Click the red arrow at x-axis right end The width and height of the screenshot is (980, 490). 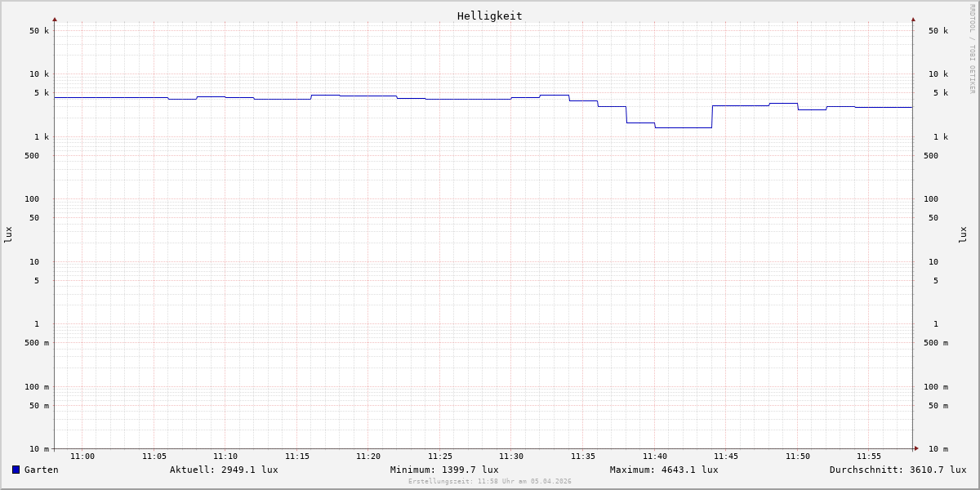click(x=916, y=448)
